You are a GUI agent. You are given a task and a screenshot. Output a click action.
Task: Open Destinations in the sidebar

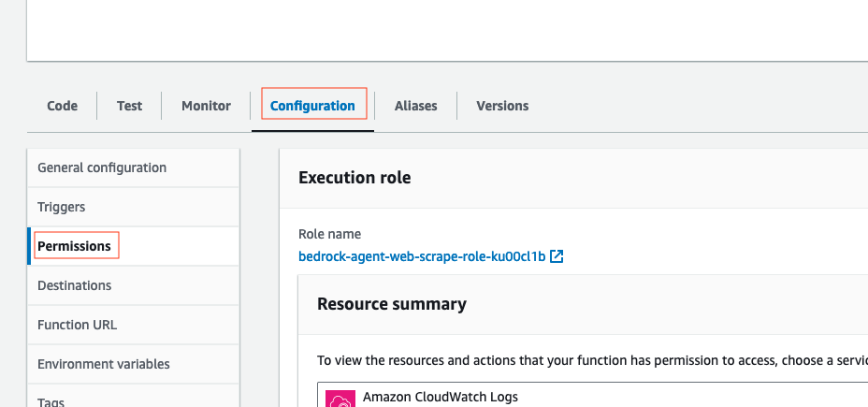point(74,285)
